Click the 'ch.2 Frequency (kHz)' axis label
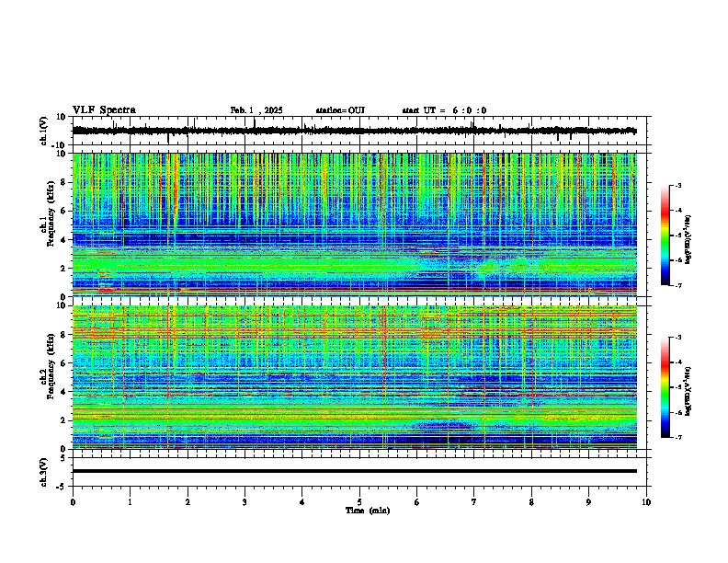 pos(48,366)
